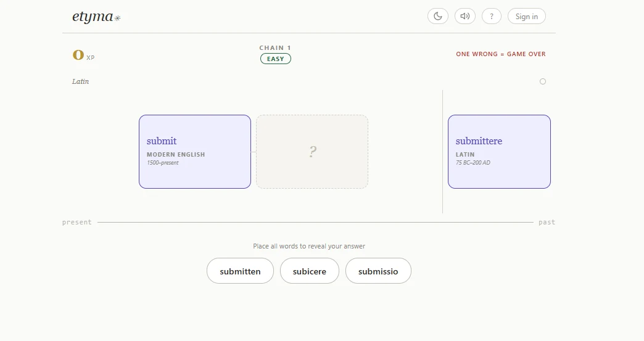This screenshot has width=644, height=341.
Task: Click the Sign in button
Action: pos(527,17)
